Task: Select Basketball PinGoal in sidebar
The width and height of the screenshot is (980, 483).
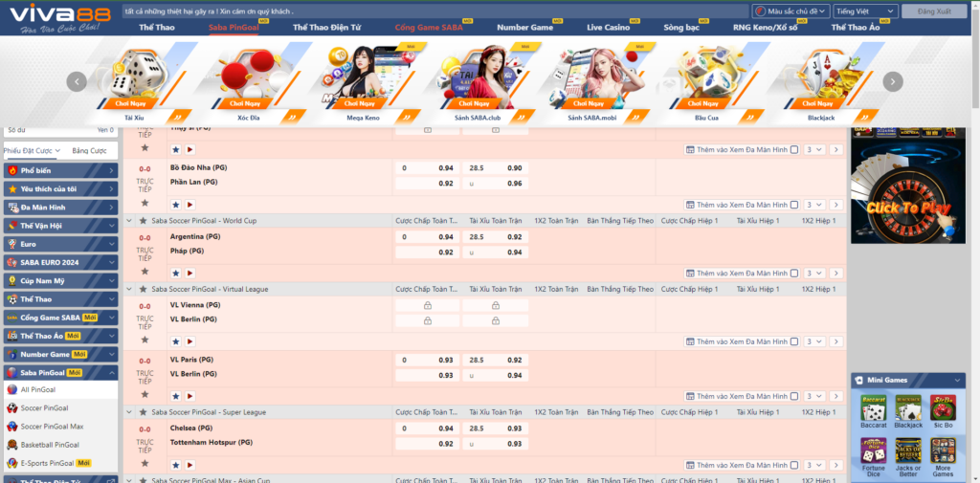Action: pyautogui.click(x=60, y=445)
